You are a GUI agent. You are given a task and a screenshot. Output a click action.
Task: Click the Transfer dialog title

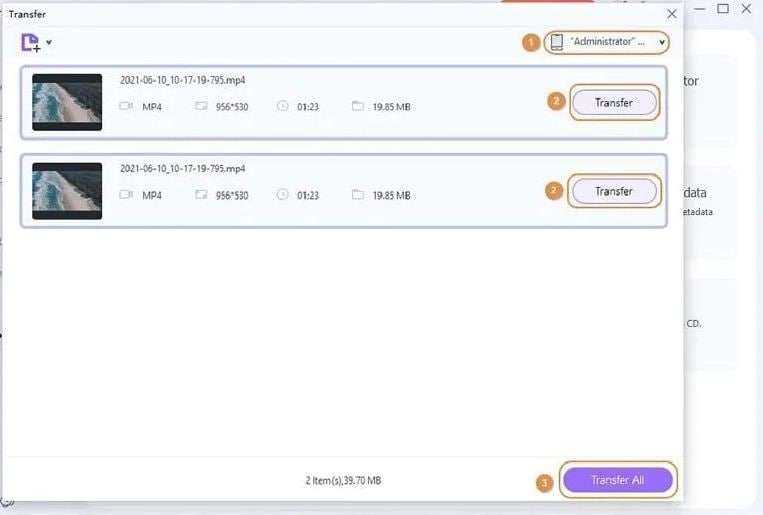(27, 15)
